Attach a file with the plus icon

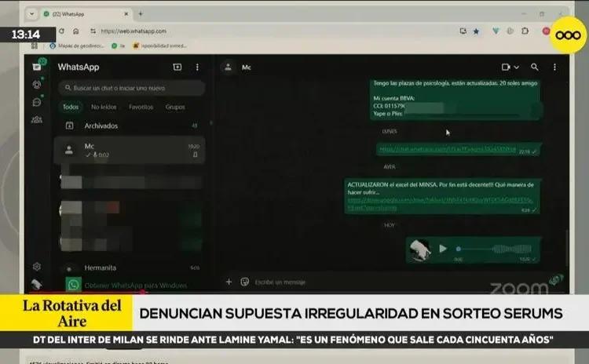pos(229,282)
